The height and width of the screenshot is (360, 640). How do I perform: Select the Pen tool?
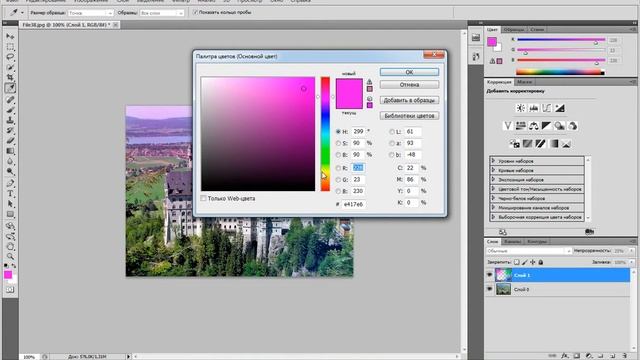pos(10,183)
